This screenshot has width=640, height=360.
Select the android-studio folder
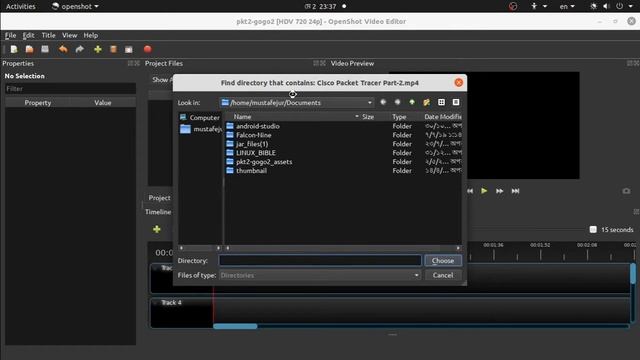click(258, 126)
